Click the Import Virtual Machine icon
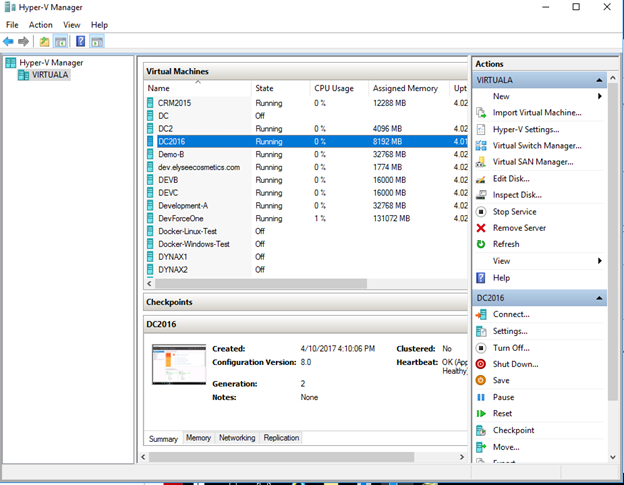Image resolution: width=624 pixels, height=485 pixels. click(x=481, y=113)
